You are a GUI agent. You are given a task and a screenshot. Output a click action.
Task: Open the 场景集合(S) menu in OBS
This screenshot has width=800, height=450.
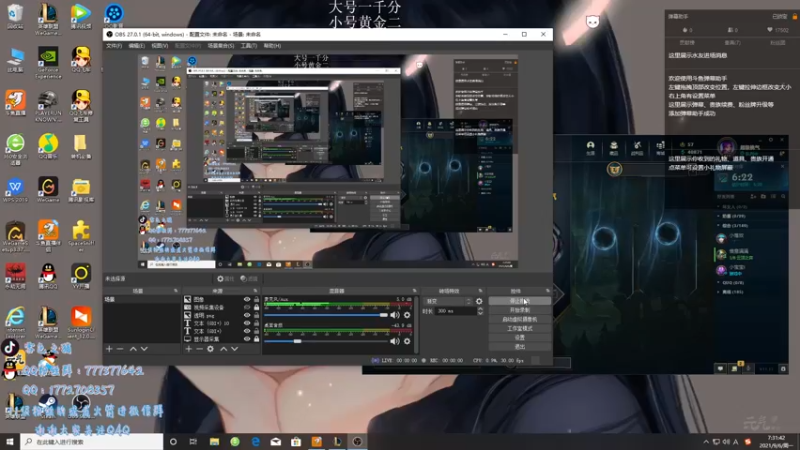coord(221,46)
